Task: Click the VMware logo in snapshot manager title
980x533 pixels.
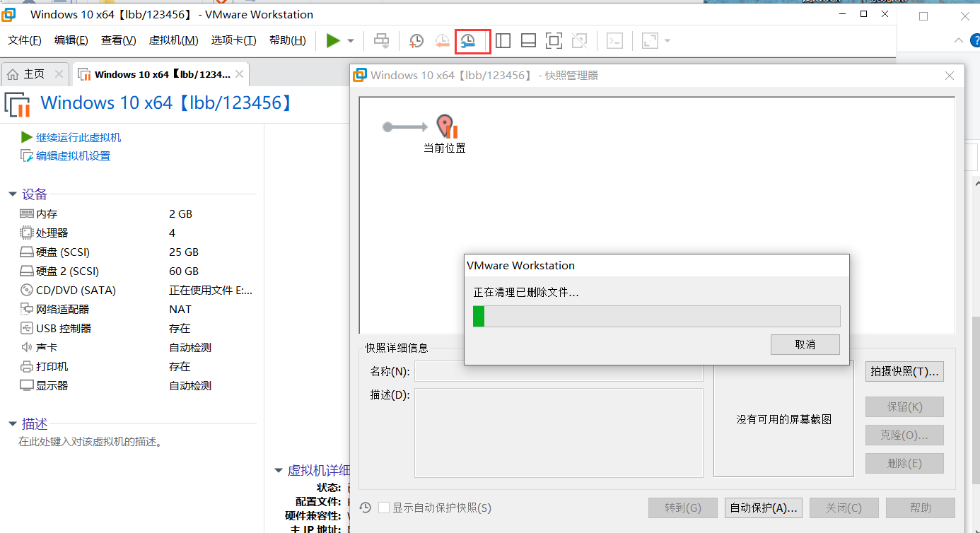Action: tap(360, 75)
